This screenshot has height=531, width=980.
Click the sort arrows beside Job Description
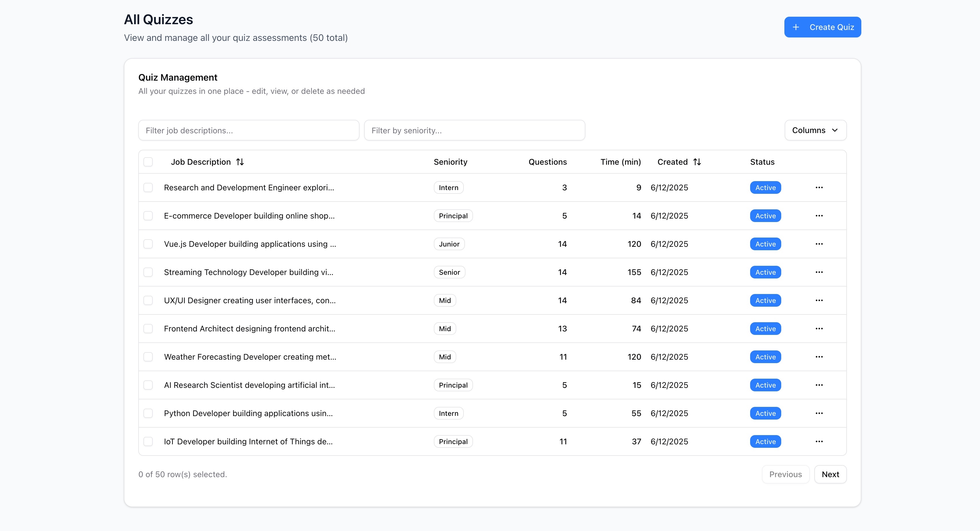click(x=240, y=162)
